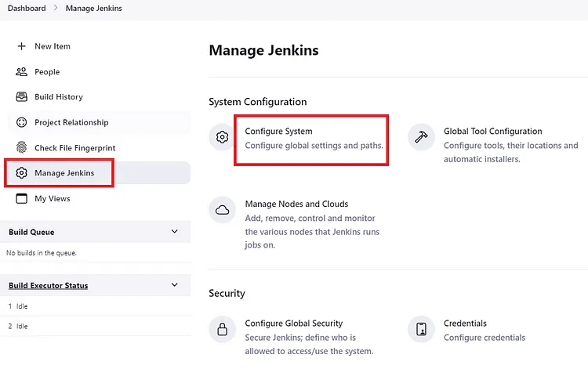588x369 pixels.
Task: Open Manage Nodes and Clouds
Action: (296, 204)
